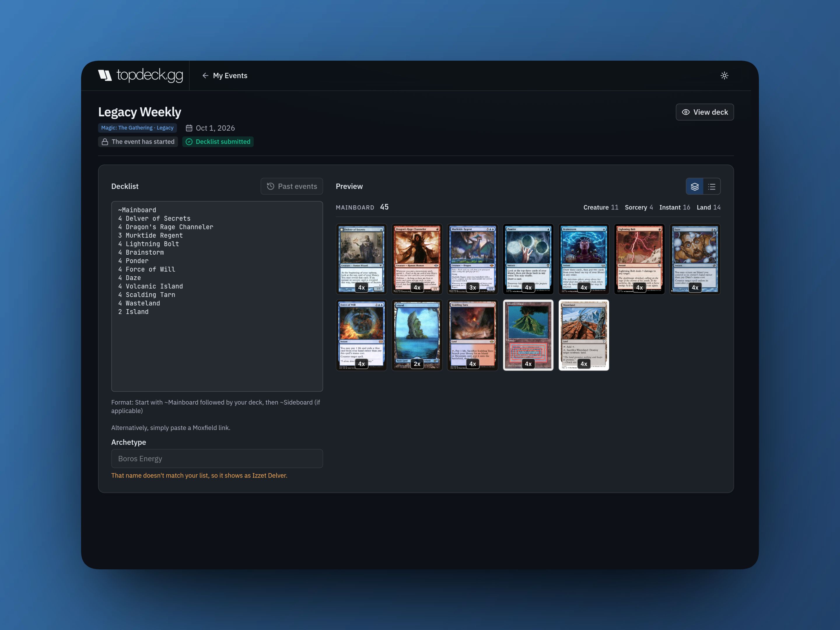Screen dimensions: 840x630
Task: Select the Volcanic Island card
Action: 528,335
